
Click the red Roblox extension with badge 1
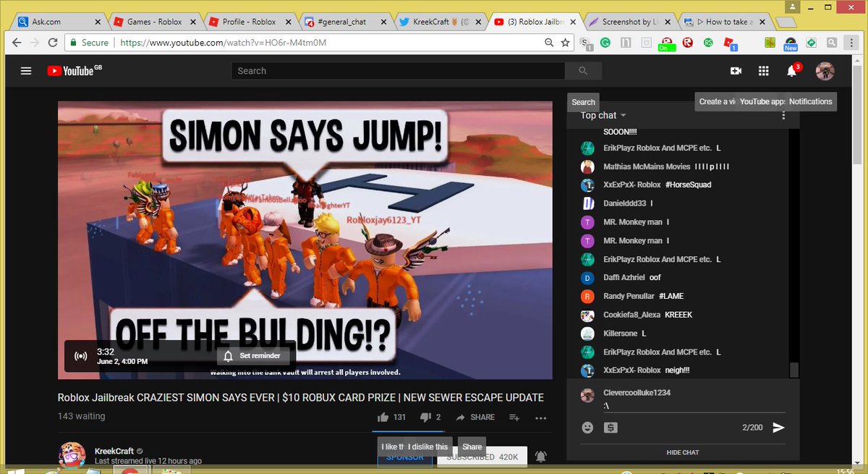tap(730, 43)
